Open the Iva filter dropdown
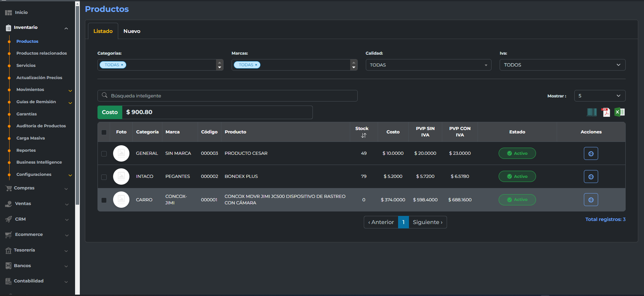 pyautogui.click(x=562, y=65)
